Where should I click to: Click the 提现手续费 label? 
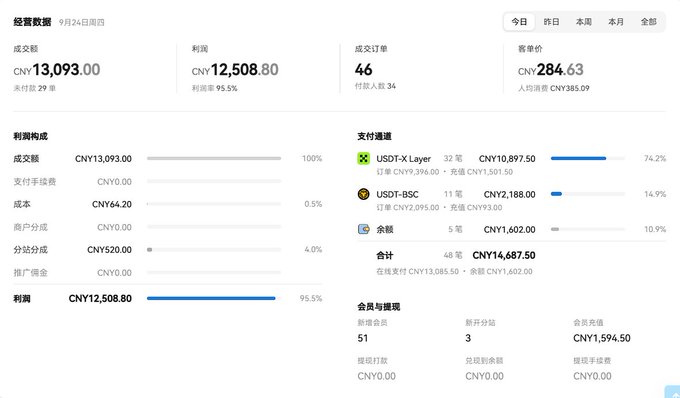pyautogui.click(x=592, y=360)
